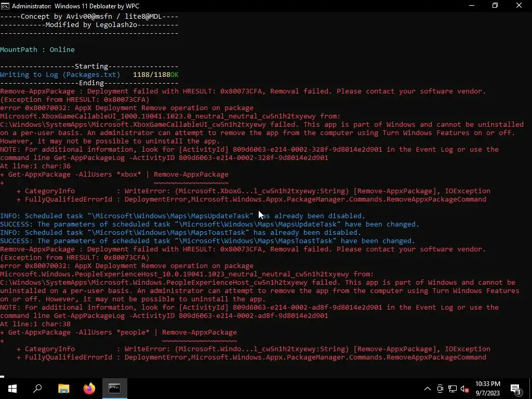Image resolution: width=532 pixels, height=399 pixels.
Task: Click 'At line:1 char:38' text
Action: point(35,324)
